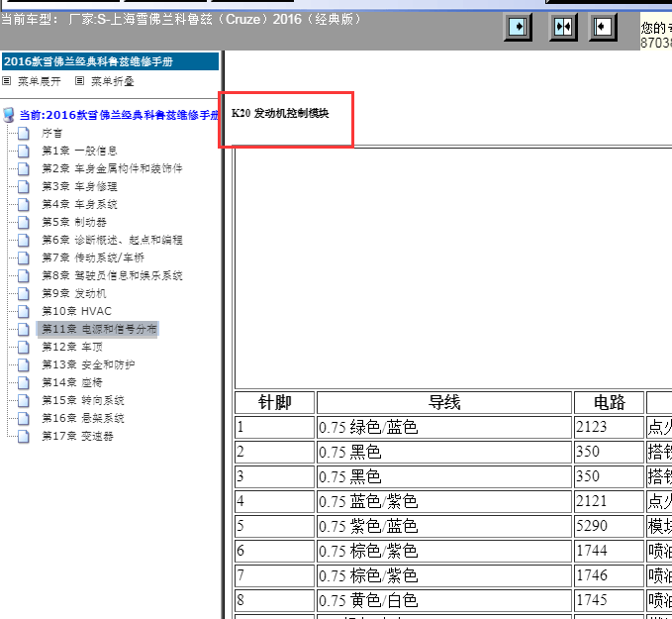
Task: Open the root node 当前:2016款雪佛兰经典科鲁兹维修手册
Action: (x=119, y=115)
